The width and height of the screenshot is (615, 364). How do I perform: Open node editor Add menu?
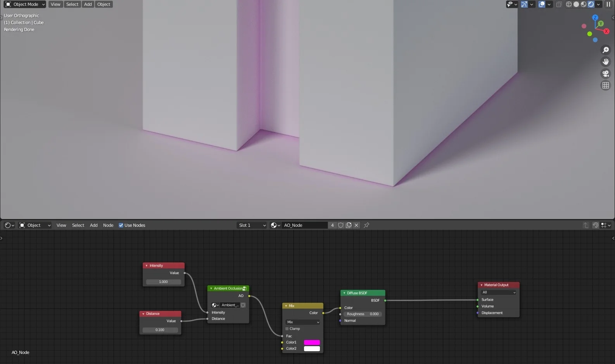point(94,225)
